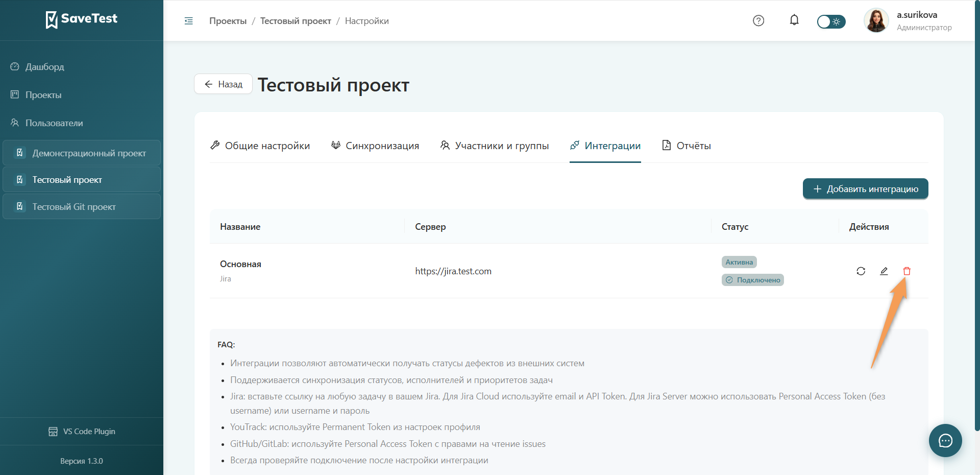Go to Тестовый проект breadcrumb
980x475 pixels.
(296, 21)
